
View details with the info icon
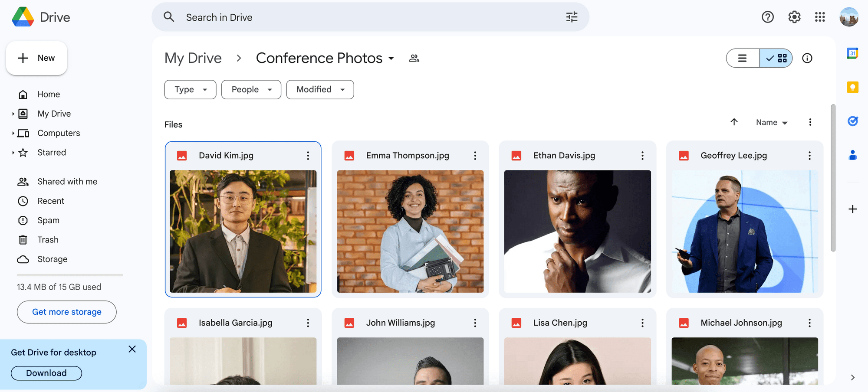[807, 58]
